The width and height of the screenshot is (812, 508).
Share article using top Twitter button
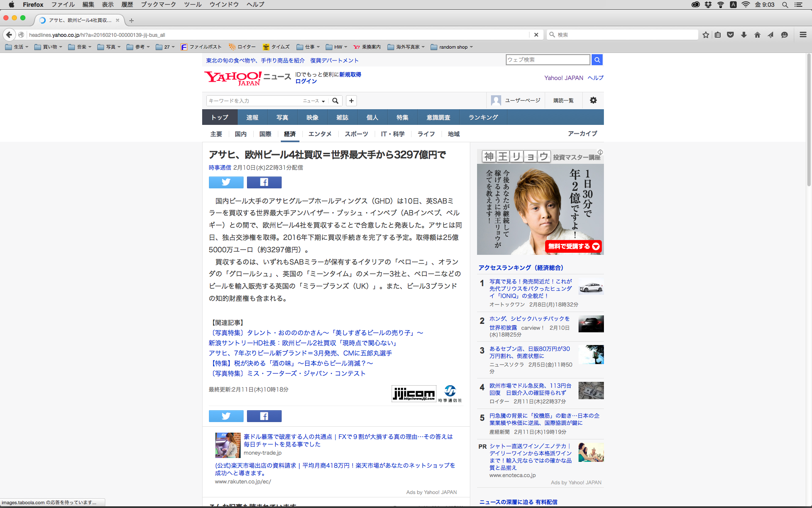226,182
